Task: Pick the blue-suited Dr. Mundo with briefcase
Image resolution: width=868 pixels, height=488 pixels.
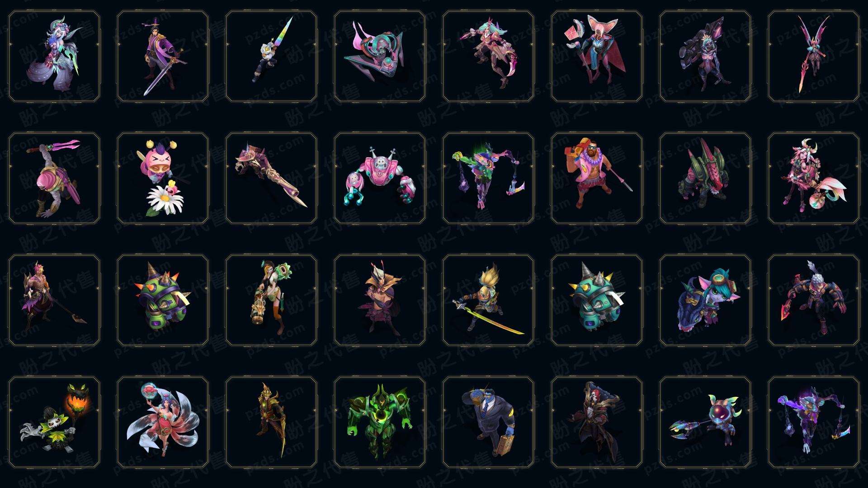Action: (x=488, y=422)
